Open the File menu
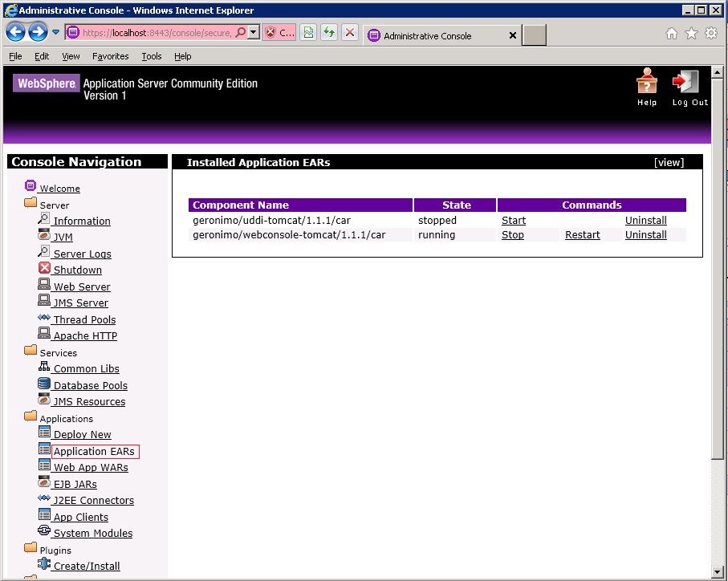This screenshot has width=728, height=581. (x=15, y=56)
